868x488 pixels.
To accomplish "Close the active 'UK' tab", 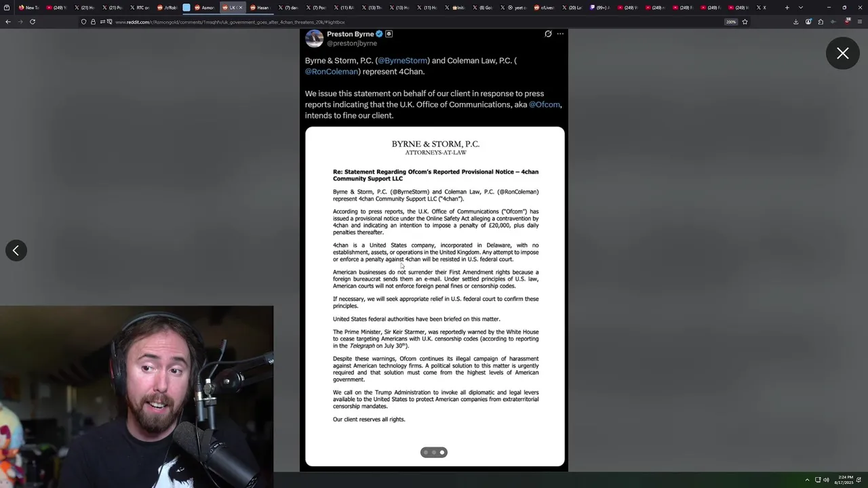I will point(241,7).
